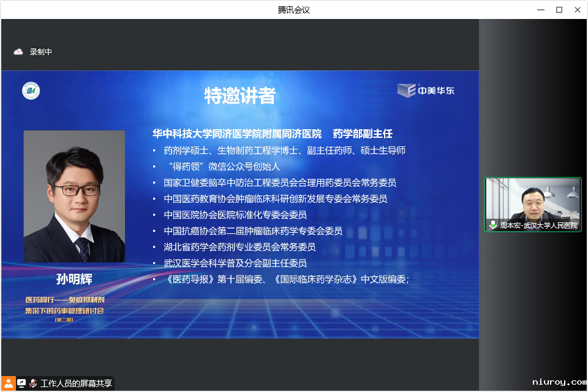This screenshot has width=588, height=392.
Task: Click the screen share monitor icon
Action: tap(21, 383)
